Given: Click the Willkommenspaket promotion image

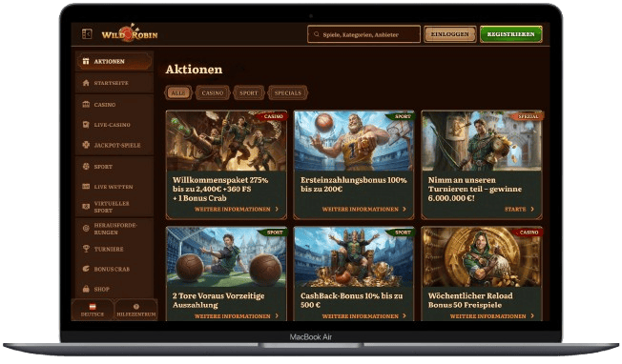Looking at the screenshot, I should [x=226, y=141].
